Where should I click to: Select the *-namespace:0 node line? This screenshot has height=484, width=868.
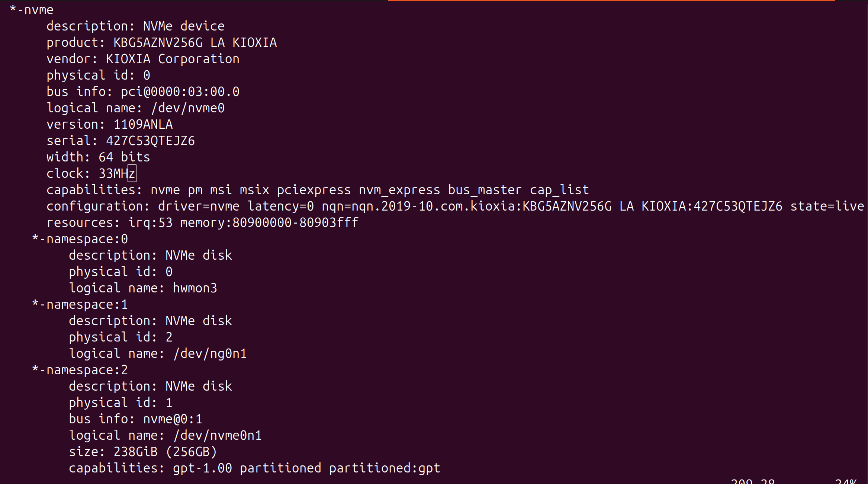(80, 239)
